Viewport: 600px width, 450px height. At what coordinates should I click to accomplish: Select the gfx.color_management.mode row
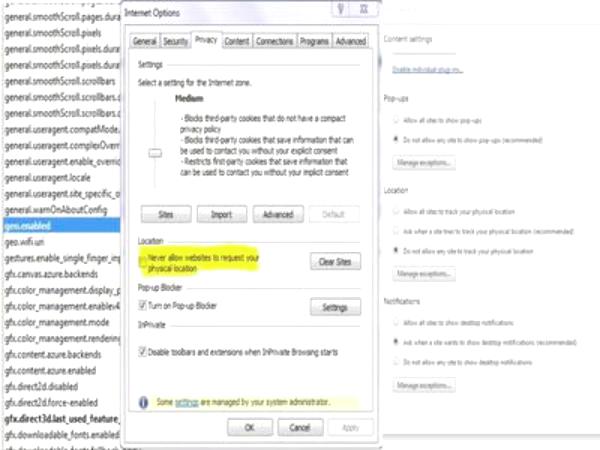point(62,322)
